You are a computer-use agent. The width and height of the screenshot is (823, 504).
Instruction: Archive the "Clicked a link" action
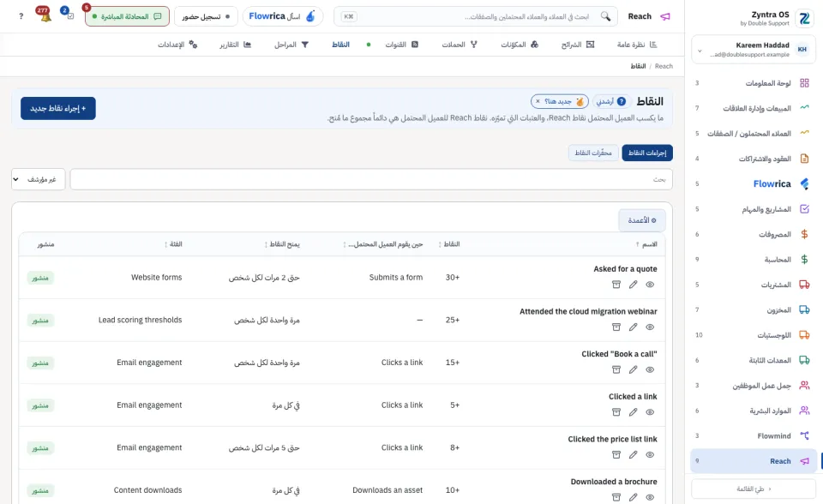pos(616,412)
